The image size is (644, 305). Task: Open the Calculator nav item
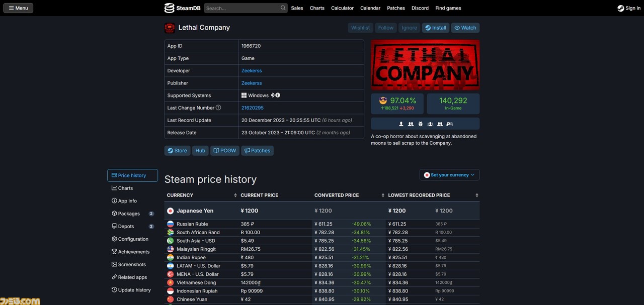click(343, 8)
